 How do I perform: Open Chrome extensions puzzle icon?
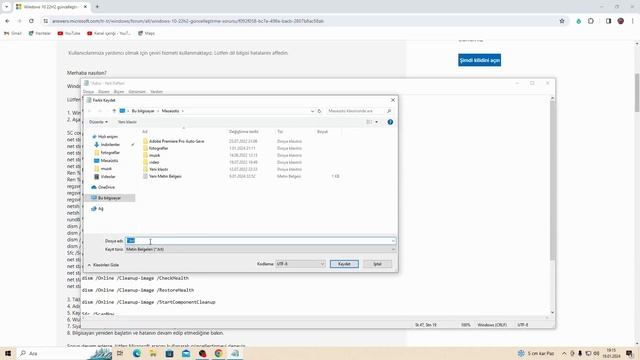591,21
